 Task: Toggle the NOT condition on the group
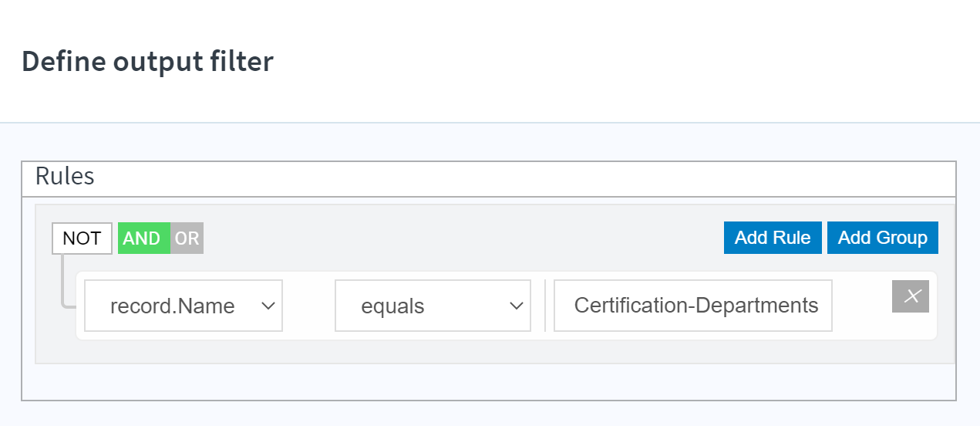82,238
